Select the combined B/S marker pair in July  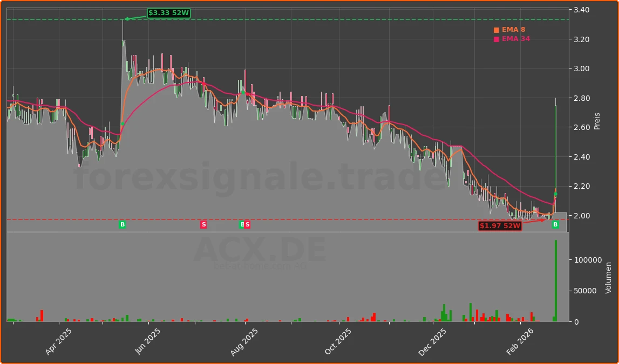coord(244,224)
